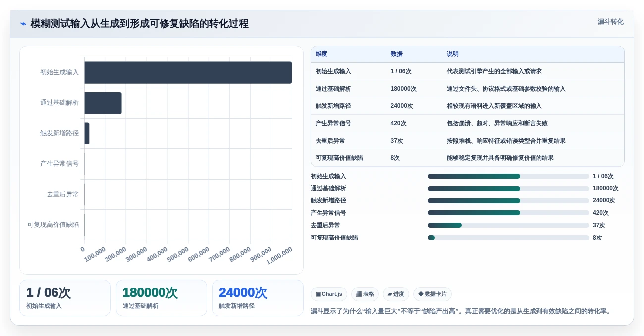The image size is (644, 336).
Task: Click the 通过基础解析 progress bar
Action: click(x=508, y=189)
